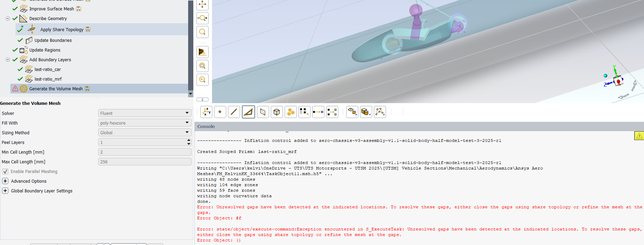
Task: Open the Solver dropdown
Action: pos(145,113)
